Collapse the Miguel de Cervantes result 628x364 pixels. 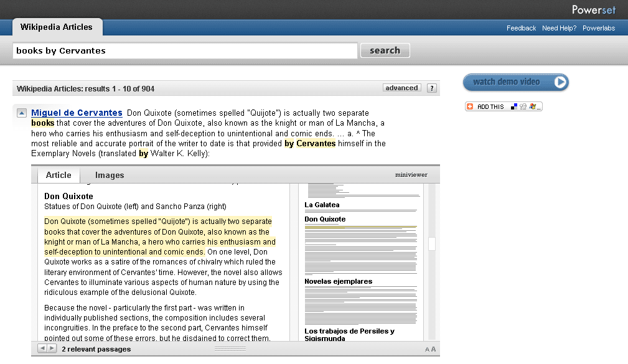pyautogui.click(x=22, y=113)
